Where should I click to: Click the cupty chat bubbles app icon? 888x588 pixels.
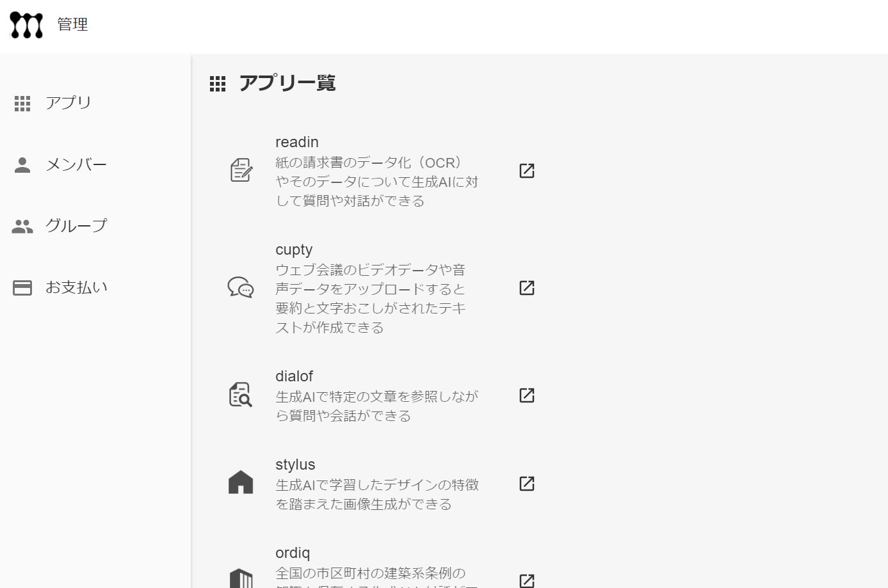pos(241,287)
